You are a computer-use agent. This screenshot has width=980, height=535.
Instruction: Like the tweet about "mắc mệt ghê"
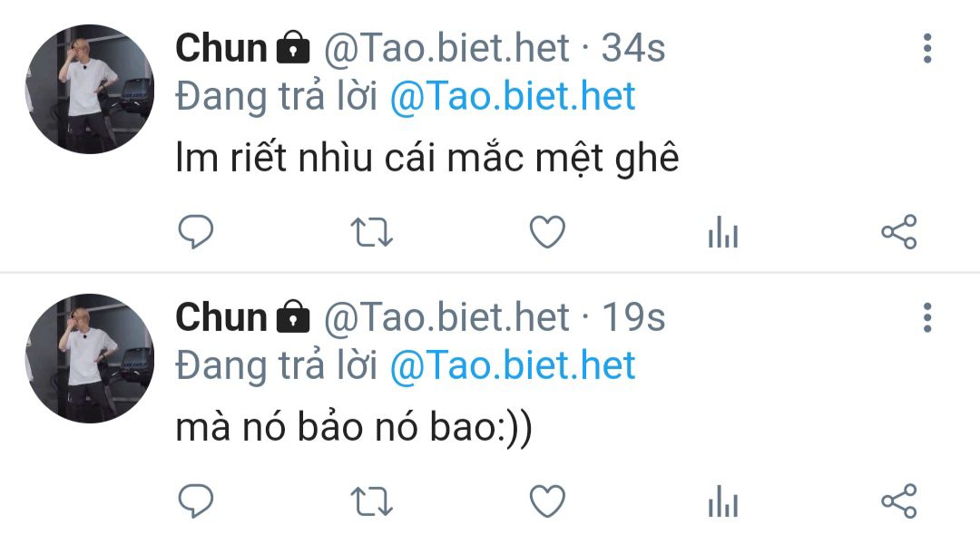[547, 233]
